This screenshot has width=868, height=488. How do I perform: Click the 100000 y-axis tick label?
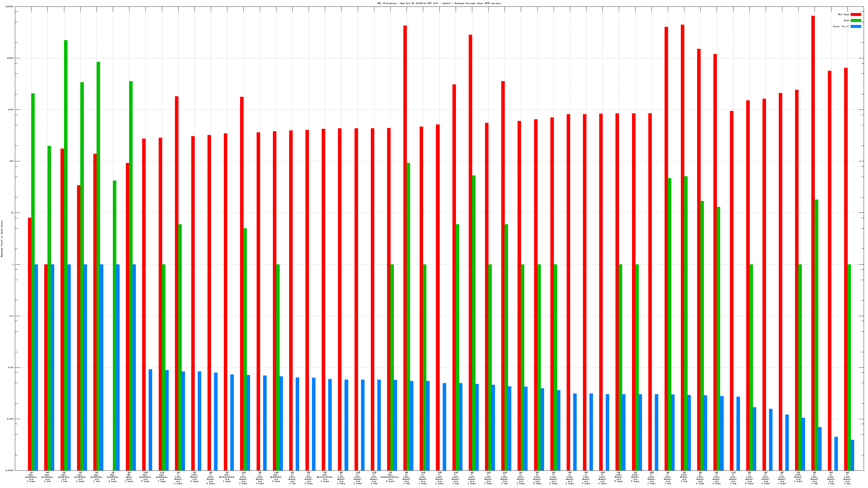click(10, 7)
